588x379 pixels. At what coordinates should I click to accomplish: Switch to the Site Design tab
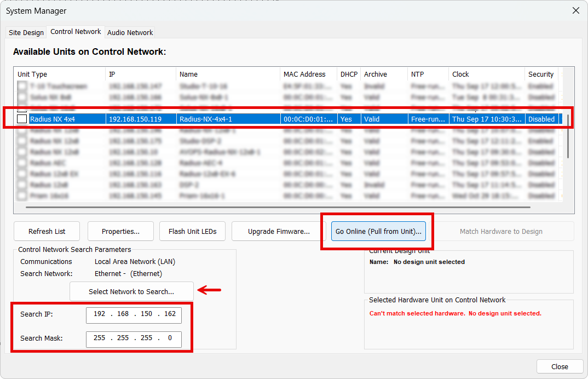pyautogui.click(x=26, y=33)
